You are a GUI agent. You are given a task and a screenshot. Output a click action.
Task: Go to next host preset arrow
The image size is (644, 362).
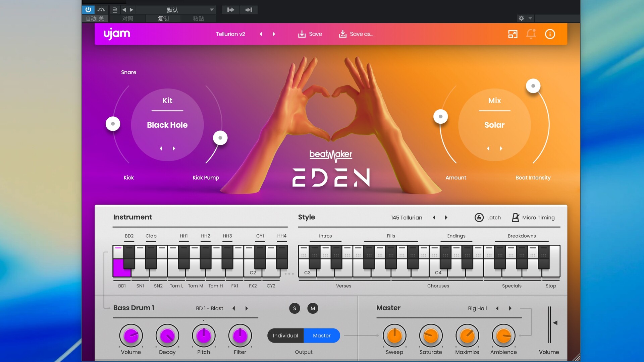[131, 10]
